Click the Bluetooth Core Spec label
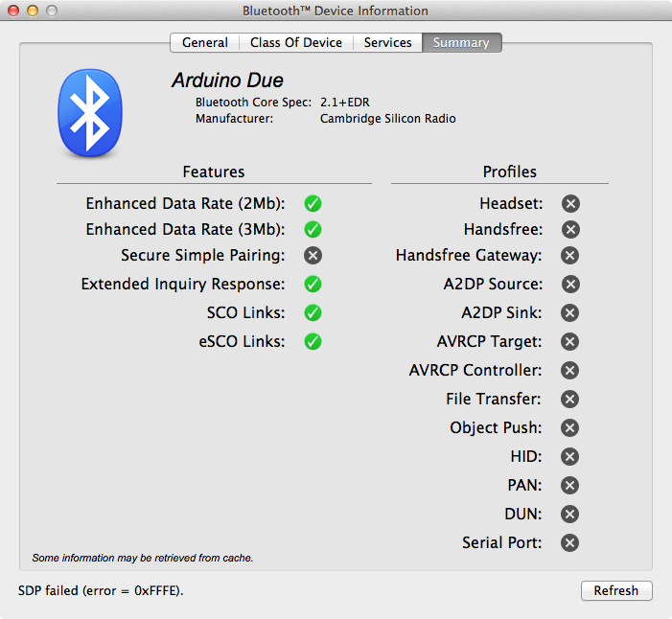Image resolution: width=672 pixels, height=619 pixels. click(x=253, y=103)
